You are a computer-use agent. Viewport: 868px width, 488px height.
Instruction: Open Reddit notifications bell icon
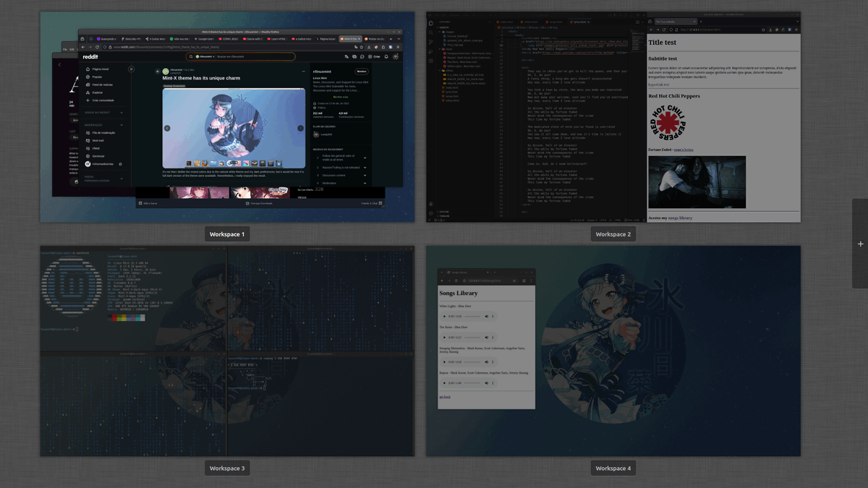pos(386,56)
